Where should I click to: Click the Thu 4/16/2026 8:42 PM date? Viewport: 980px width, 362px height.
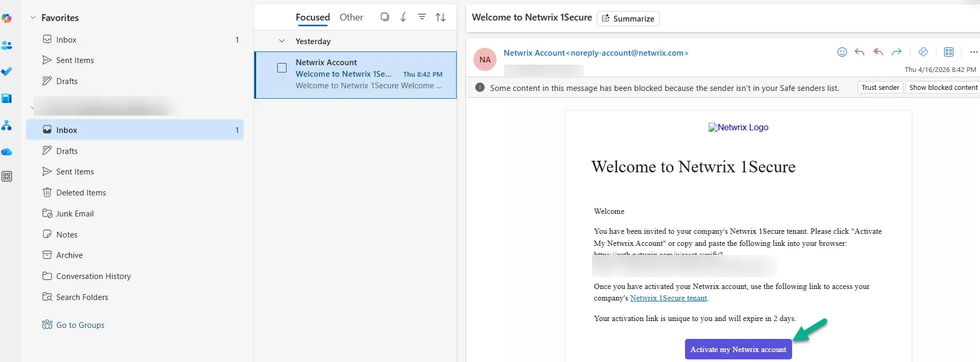point(940,69)
